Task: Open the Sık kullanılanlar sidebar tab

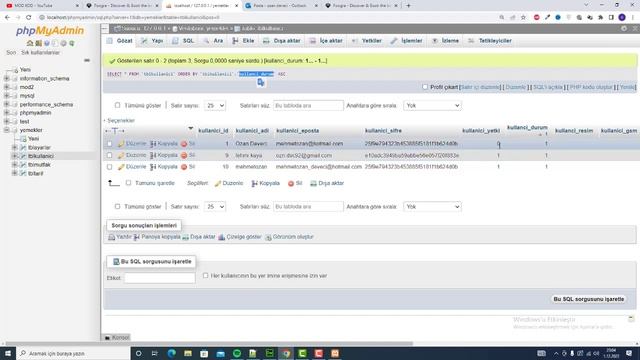Action: (40, 53)
